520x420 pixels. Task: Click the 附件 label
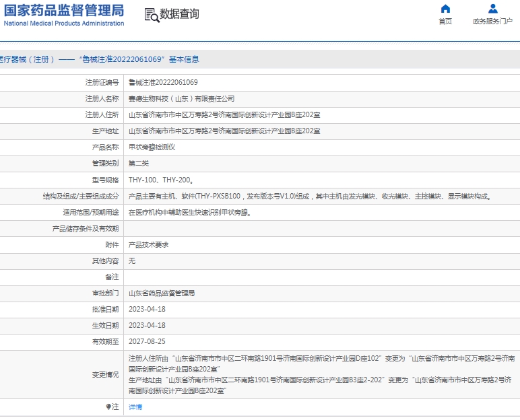click(x=112, y=244)
